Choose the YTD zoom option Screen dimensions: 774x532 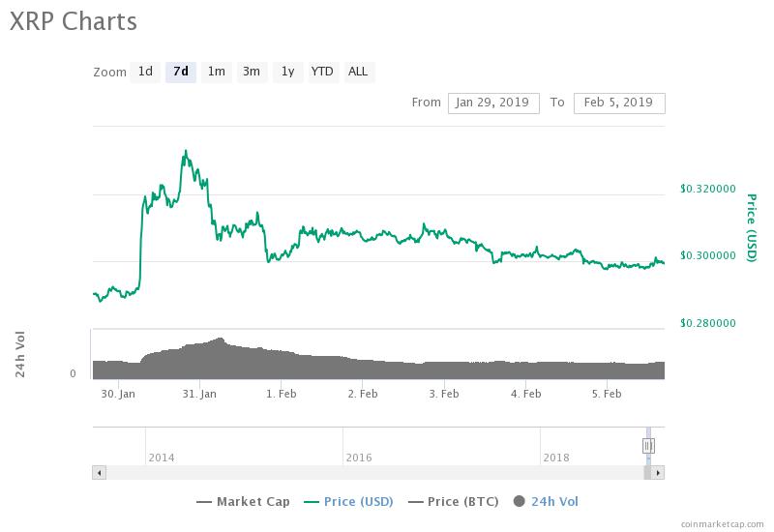point(323,72)
